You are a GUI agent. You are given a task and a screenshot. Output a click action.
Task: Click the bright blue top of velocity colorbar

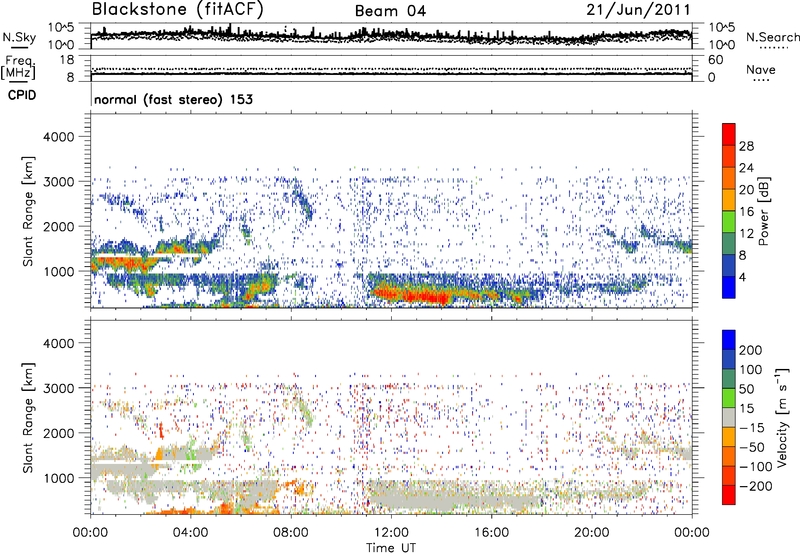tap(729, 340)
